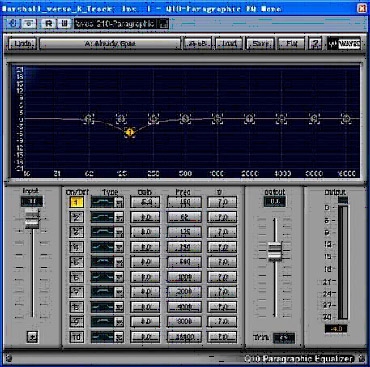Open the filter Type selector for band 10

click(x=107, y=337)
